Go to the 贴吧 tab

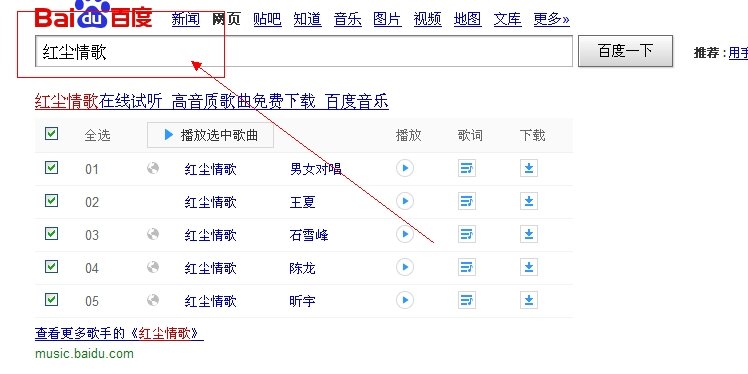pos(267,20)
